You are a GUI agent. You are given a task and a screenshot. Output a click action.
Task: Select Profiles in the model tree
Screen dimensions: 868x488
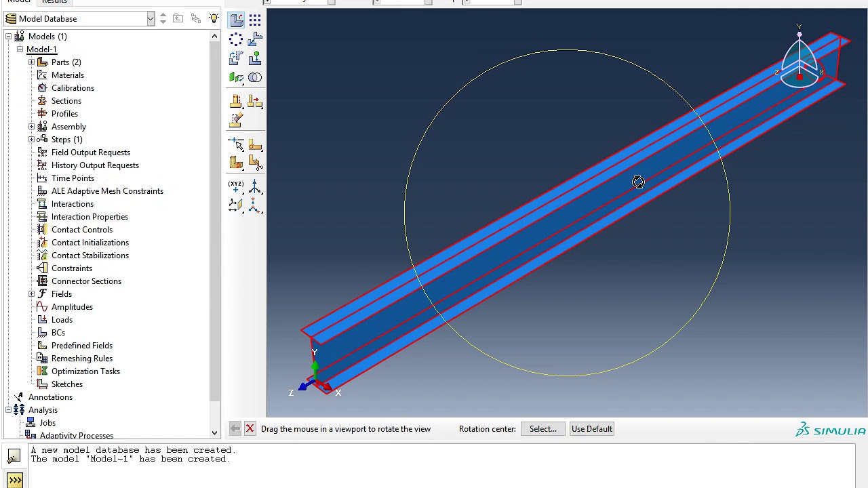tap(64, 114)
